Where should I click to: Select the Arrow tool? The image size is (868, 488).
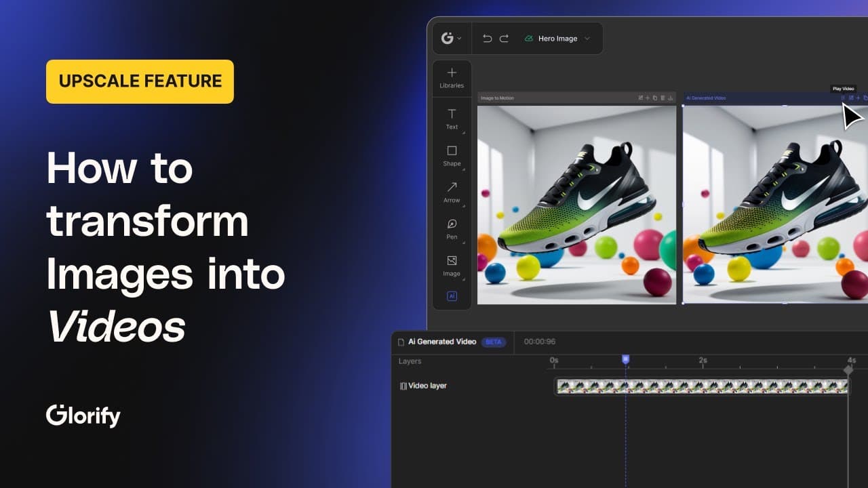click(x=452, y=192)
